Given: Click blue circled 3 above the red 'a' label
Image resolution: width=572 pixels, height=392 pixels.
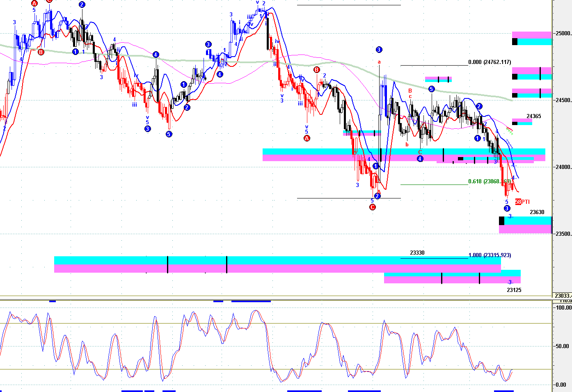Looking at the screenshot, I should coord(379,50).
